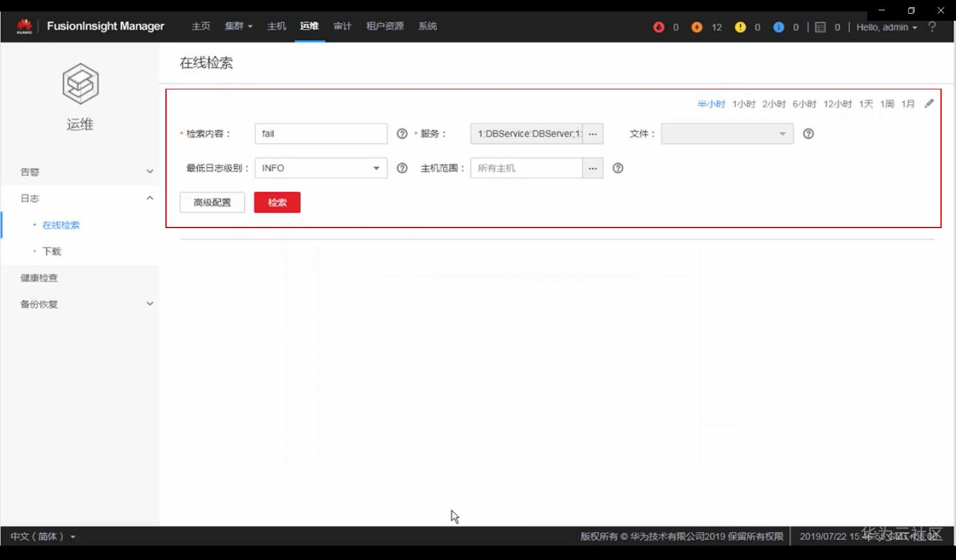Click the help icon beside 最低日志级别
The width and height of the screenshot is (956, 560).
401,168
